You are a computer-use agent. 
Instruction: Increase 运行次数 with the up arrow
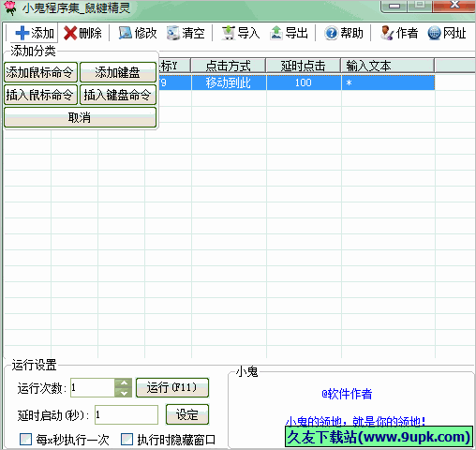124,383
